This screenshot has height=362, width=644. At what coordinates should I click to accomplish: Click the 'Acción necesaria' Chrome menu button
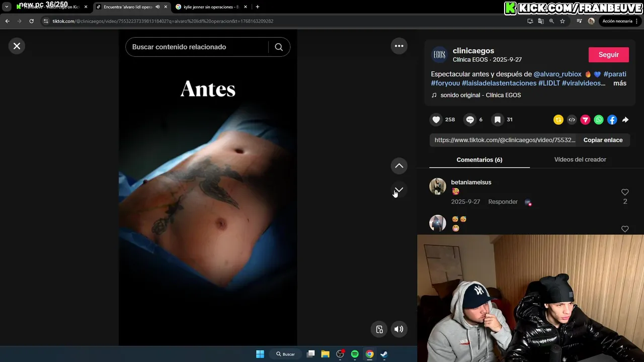619,21
